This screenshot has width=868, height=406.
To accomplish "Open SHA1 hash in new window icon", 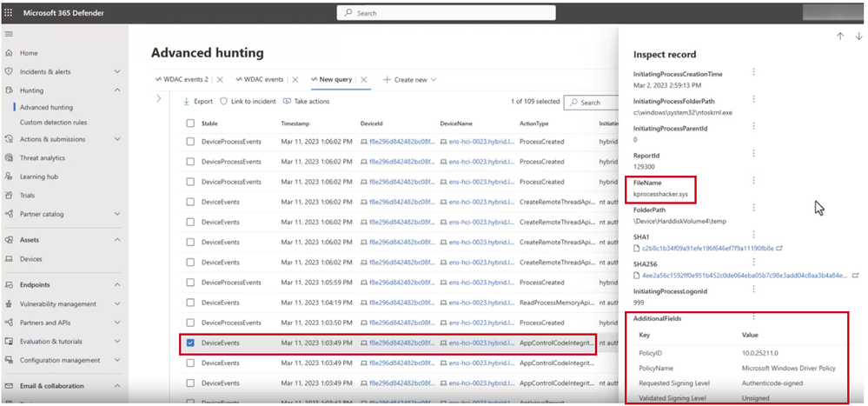I will click(780, 249).
